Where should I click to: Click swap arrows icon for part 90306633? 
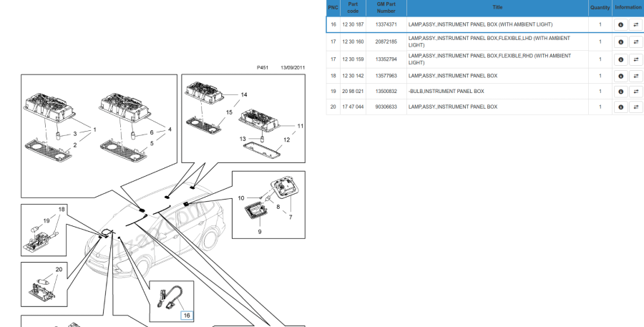[635, 107]
